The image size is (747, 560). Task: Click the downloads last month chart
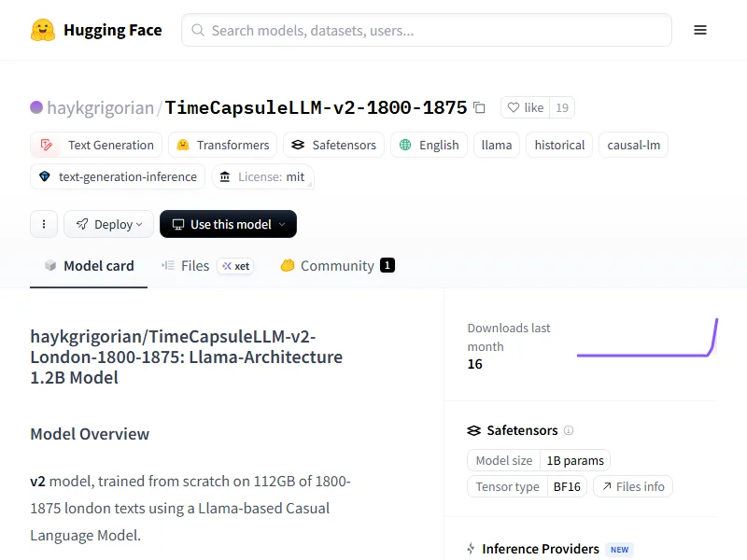646,339
